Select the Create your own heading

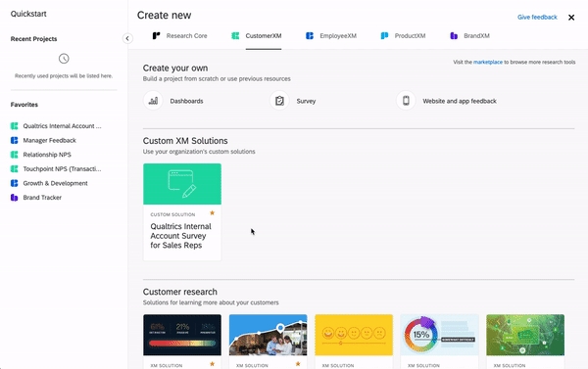(175, 69)
